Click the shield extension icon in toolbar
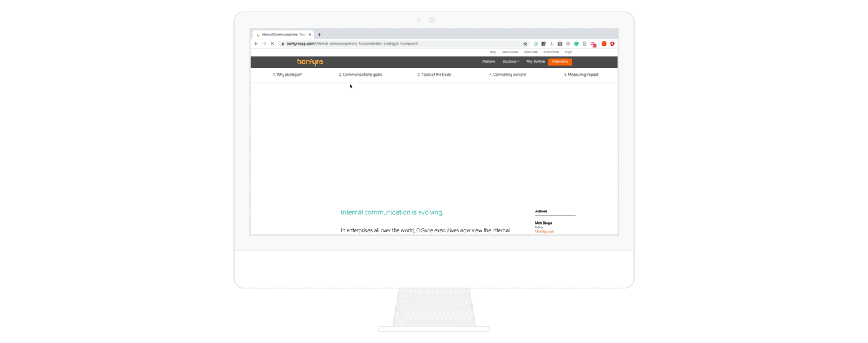 point(536,44)
